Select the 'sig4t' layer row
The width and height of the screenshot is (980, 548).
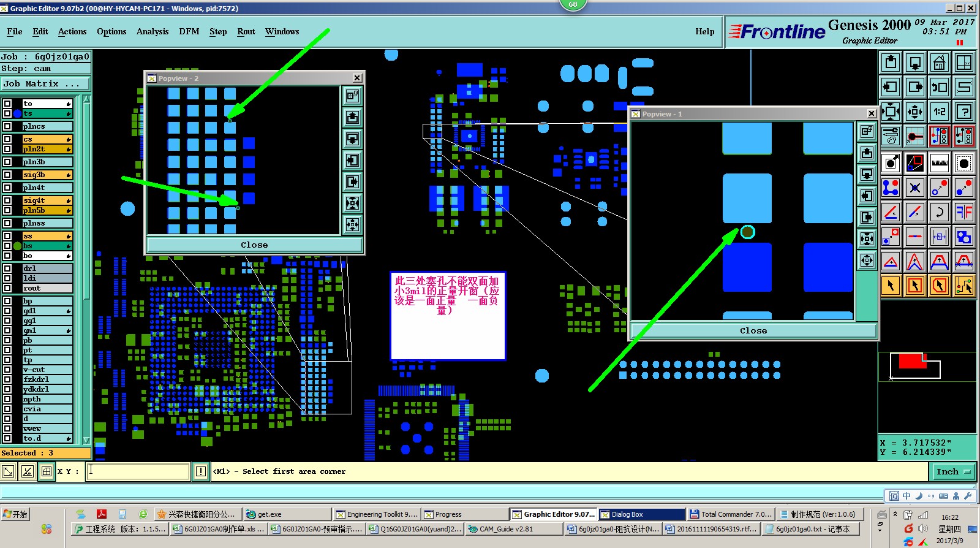point(47,200)
